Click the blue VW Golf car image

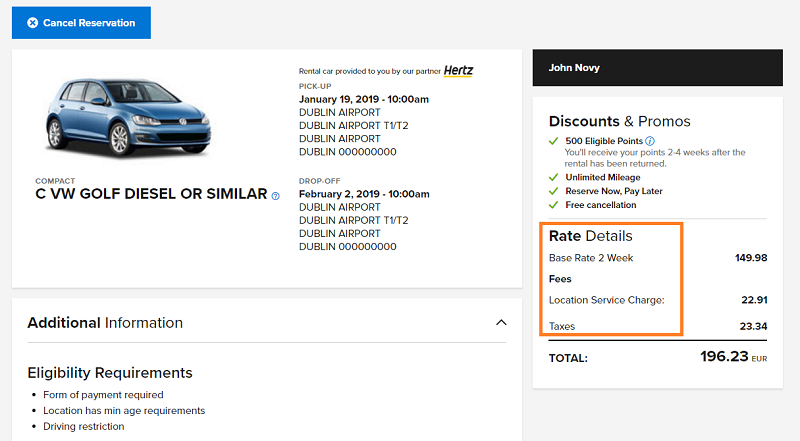click(128, 117)
